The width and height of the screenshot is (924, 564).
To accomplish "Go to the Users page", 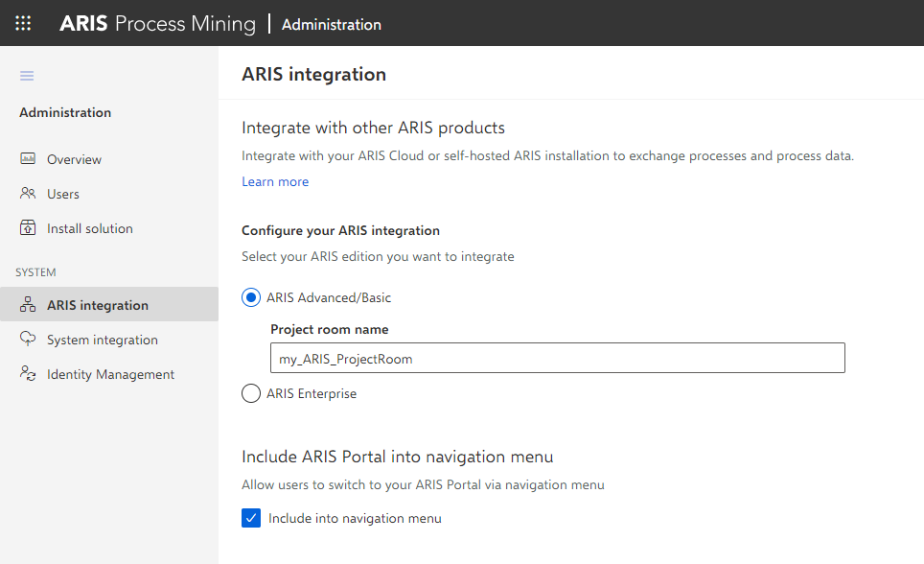I will tap(109, 194).
